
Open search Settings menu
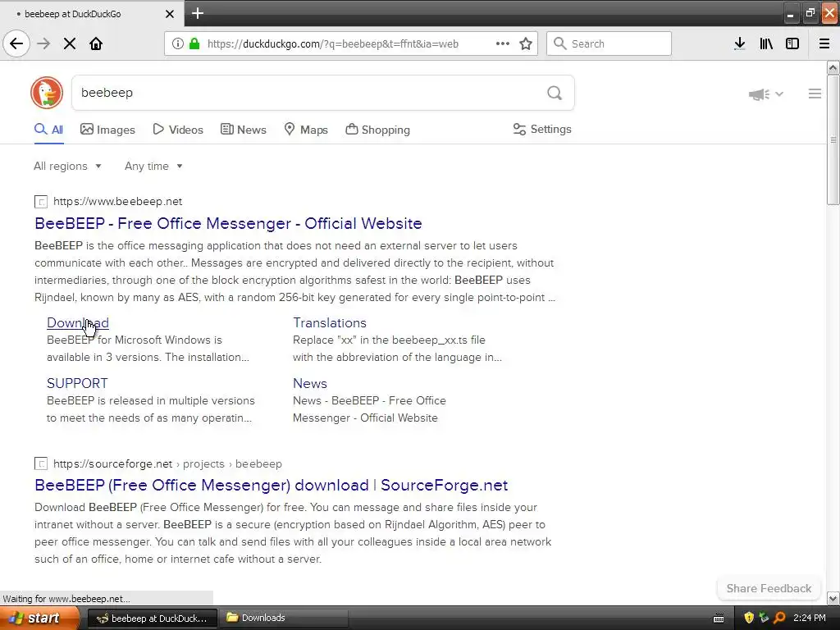[542, 129]
